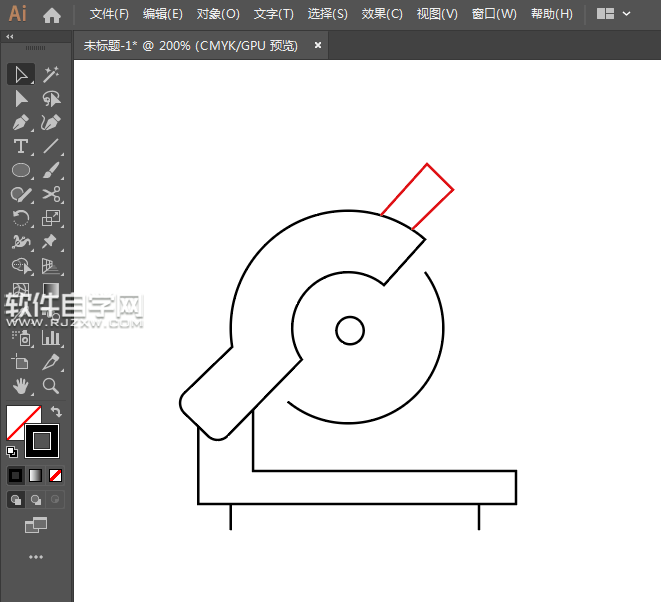Select the Zoom tool

[51, 385]
